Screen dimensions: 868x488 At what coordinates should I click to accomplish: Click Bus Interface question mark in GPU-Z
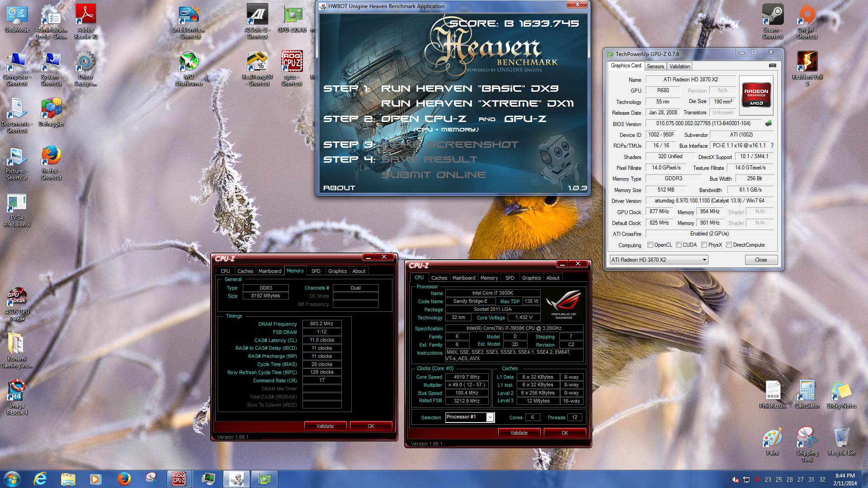tap(772, 145)
